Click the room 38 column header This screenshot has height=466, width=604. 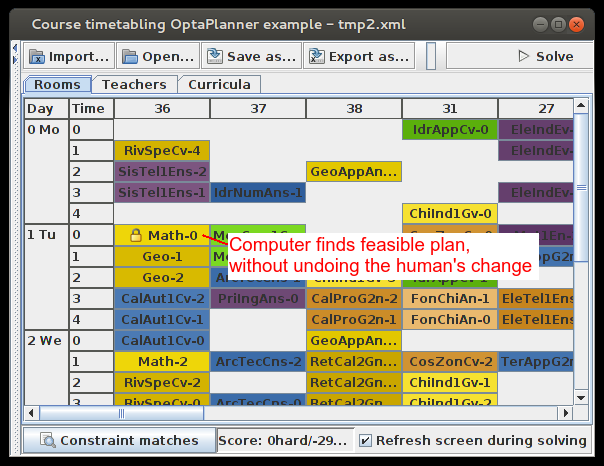click(x=354, y=108)
